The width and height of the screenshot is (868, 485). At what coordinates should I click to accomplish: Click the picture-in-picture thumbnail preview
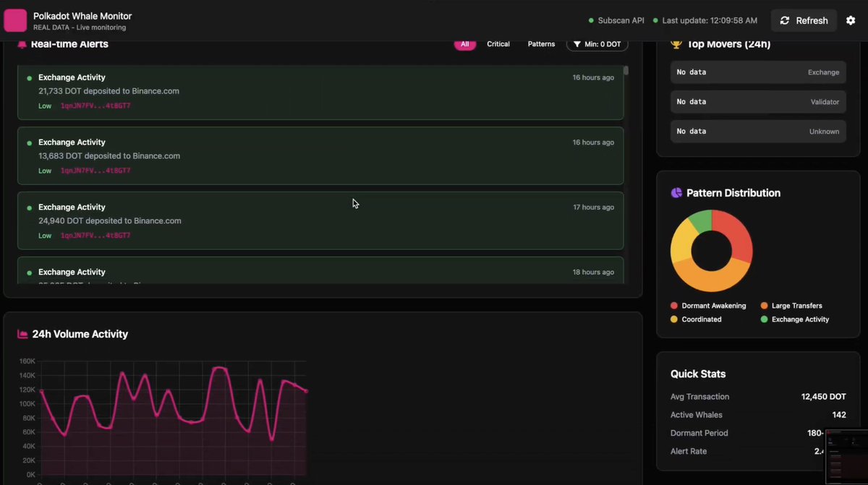pyautogui.click(x=846, y=457)
